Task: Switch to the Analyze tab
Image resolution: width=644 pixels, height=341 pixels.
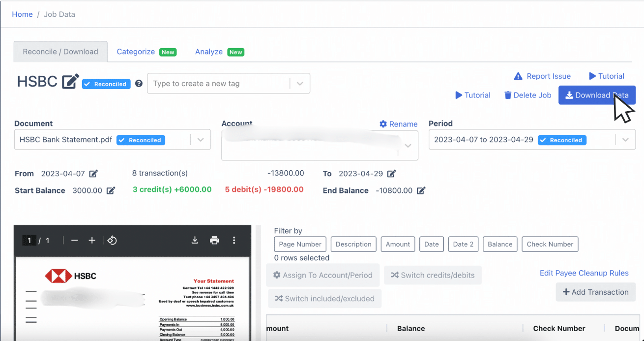Action: [219, 52]
